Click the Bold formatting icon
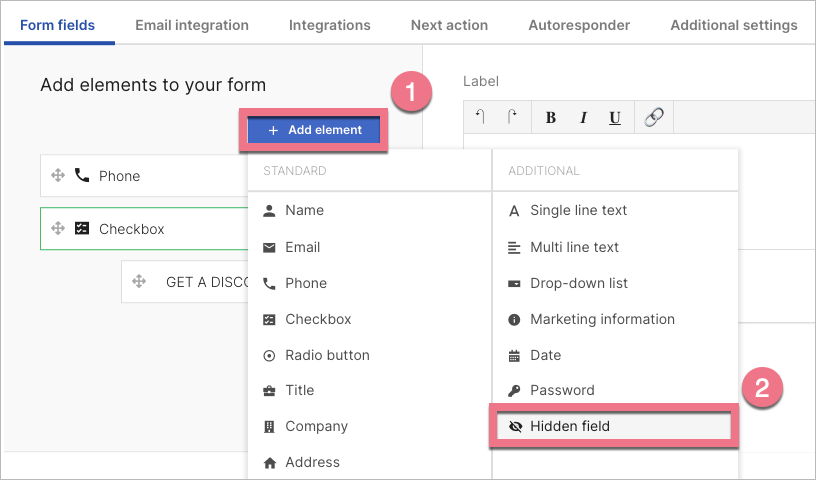This screenshot has width=816, height=480. pyautogui.click(x=551, y=118)
